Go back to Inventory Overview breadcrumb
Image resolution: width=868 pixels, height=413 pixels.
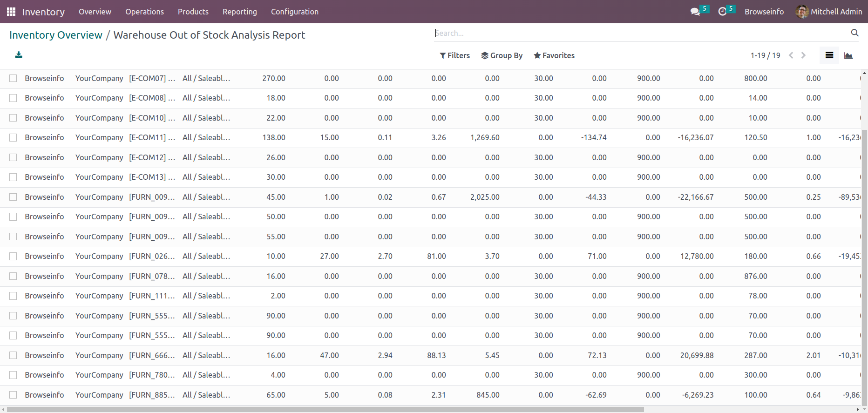[56, 35]
